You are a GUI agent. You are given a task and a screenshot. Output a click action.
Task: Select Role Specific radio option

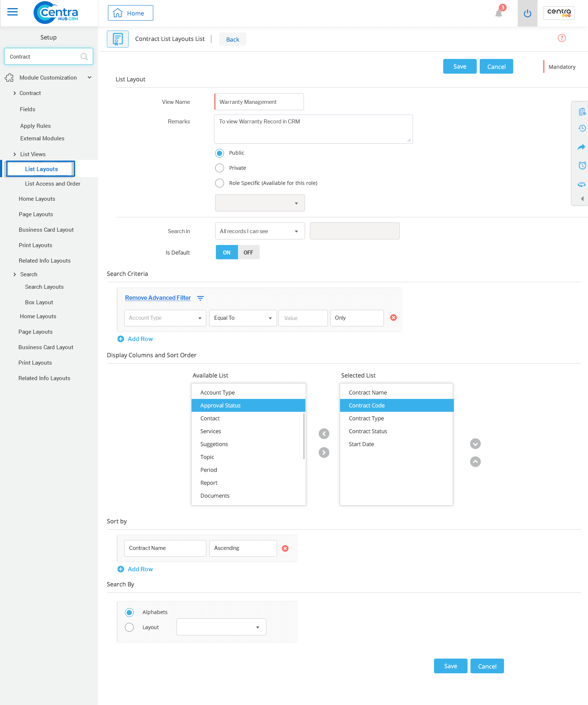(x=220, y=183)
